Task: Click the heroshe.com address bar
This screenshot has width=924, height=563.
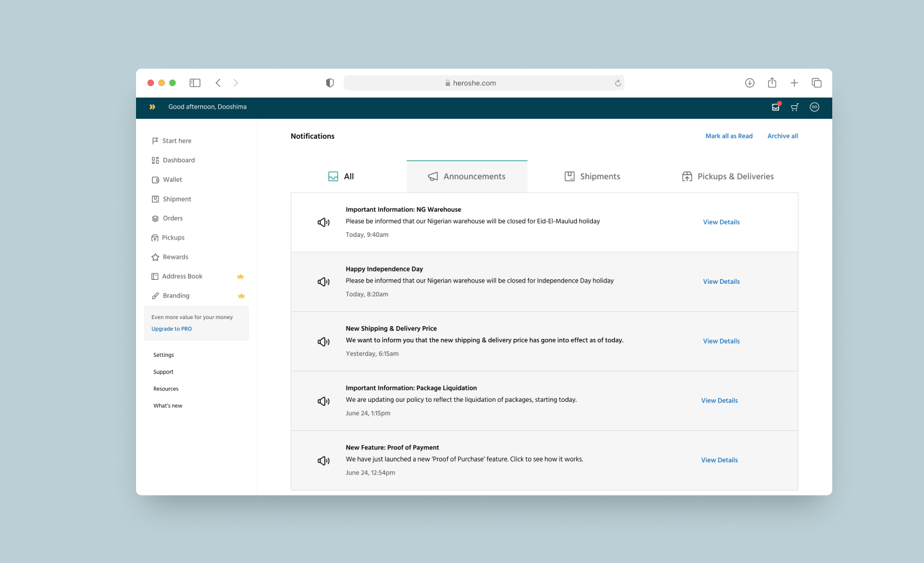Action: 474,83
